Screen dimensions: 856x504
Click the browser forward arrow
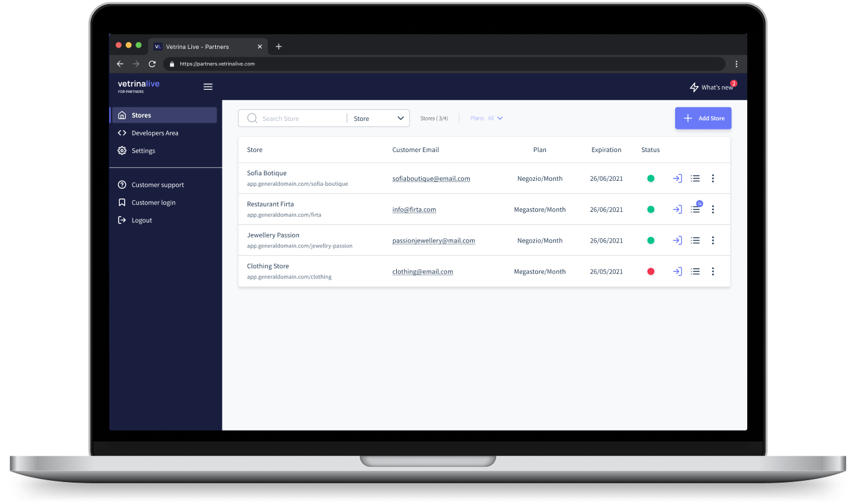136,64
